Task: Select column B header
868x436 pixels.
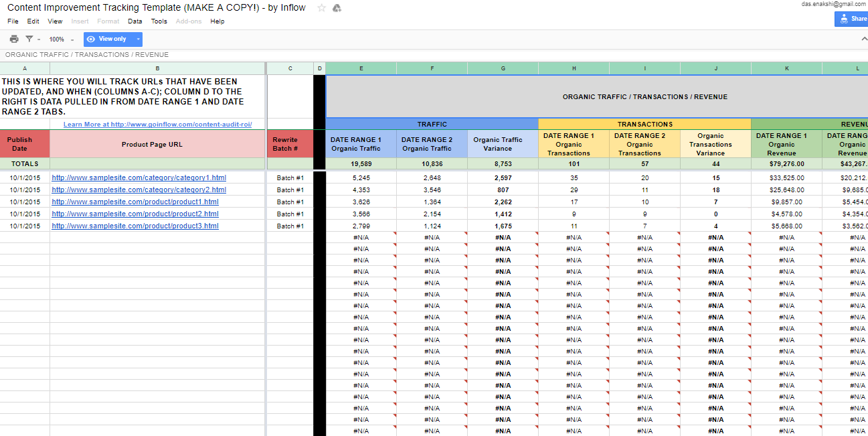Action: click(157, 68)
